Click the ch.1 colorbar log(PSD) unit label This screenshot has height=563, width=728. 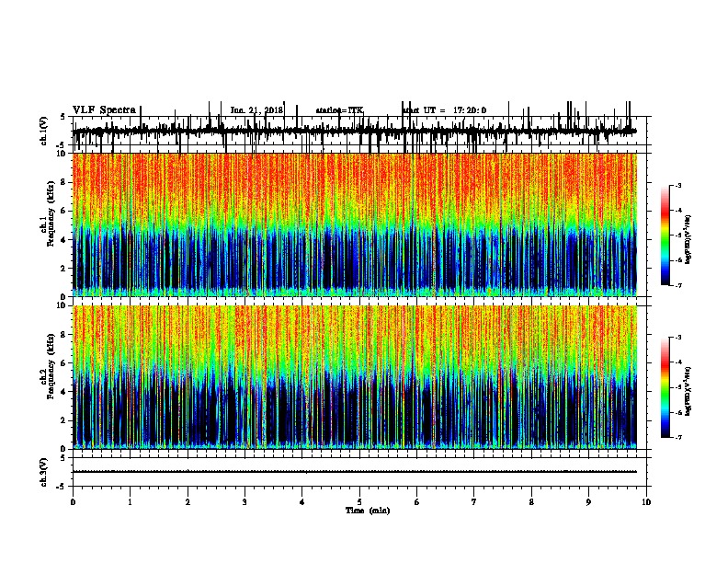(688, 239)
